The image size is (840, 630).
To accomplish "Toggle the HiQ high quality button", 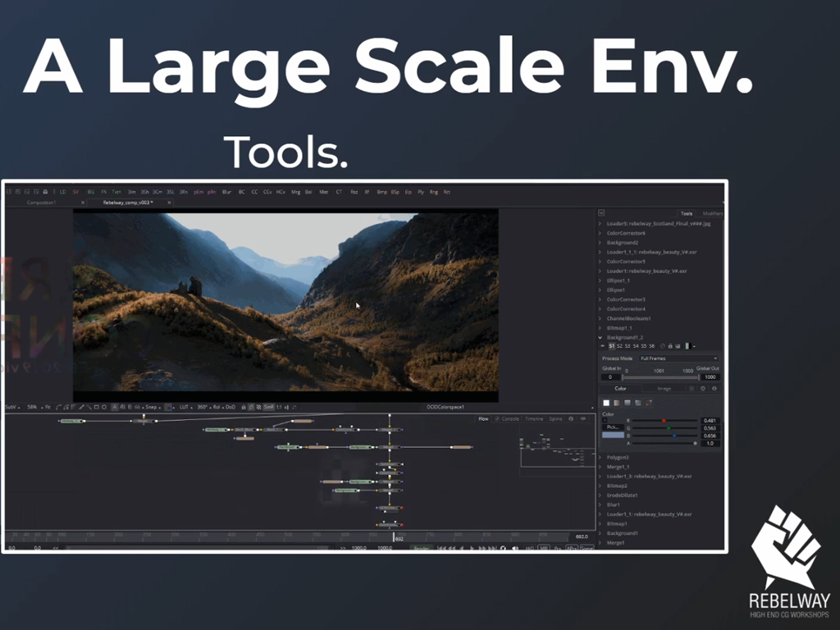I will coord(529,548).
